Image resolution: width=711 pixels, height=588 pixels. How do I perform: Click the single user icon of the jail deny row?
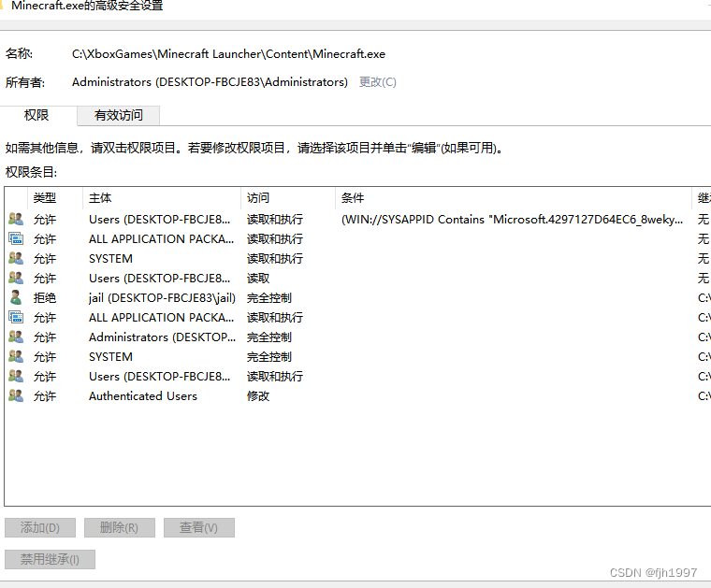[16, 297]
